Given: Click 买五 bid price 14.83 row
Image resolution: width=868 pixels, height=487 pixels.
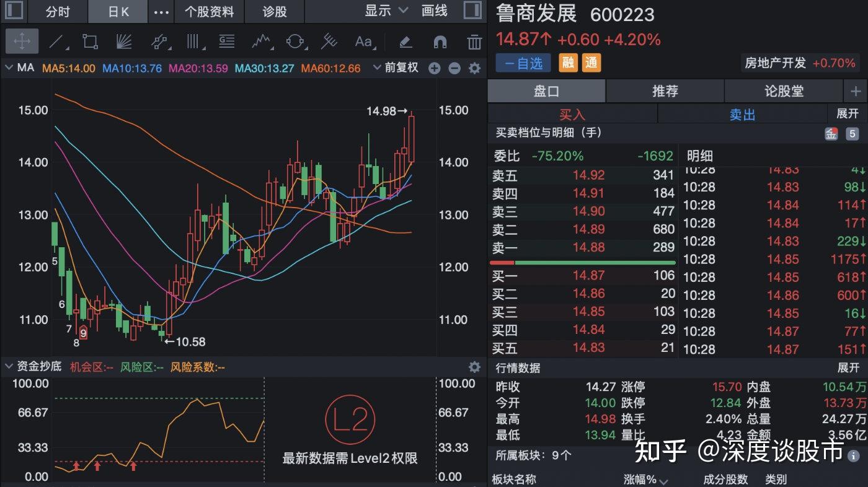Looking at the screenshot, I should point(583,348).
